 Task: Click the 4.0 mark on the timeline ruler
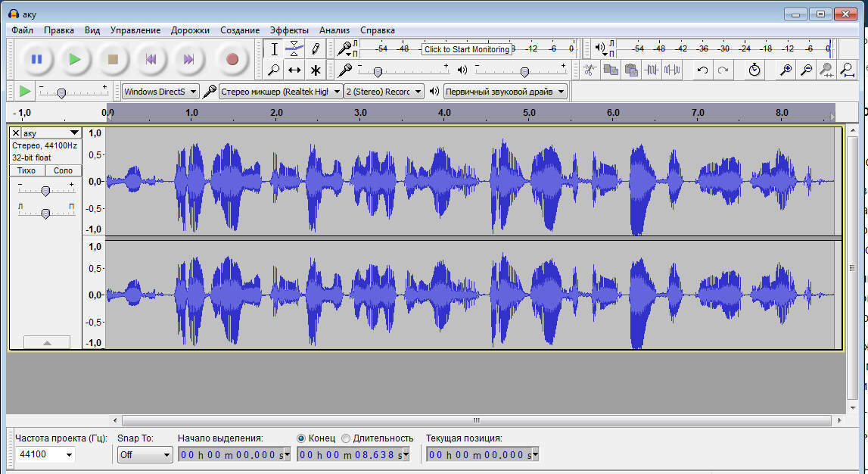pyautogui.click(x=444, y=112)
